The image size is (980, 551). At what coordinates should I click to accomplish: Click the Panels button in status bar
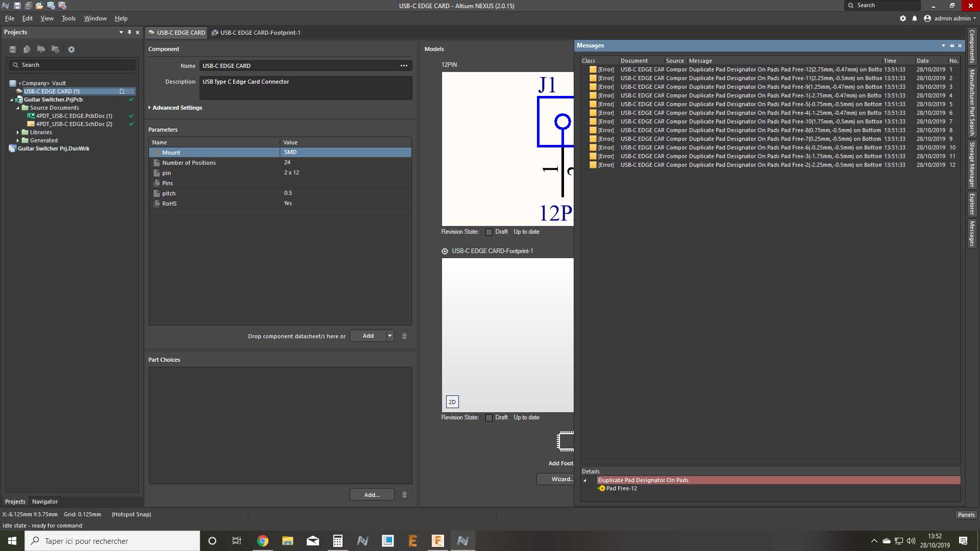coord(966,515)
